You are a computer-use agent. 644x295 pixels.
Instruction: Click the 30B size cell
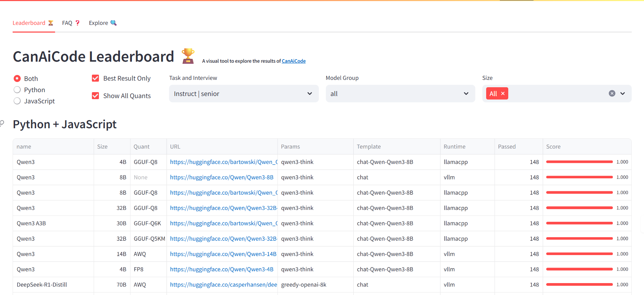click(112, 223)
